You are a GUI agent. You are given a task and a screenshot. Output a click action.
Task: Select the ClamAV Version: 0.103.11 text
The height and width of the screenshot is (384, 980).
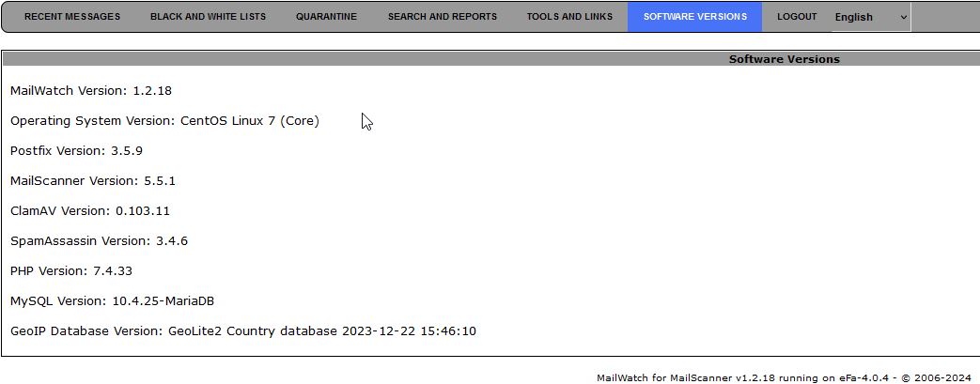pos(90,211)
